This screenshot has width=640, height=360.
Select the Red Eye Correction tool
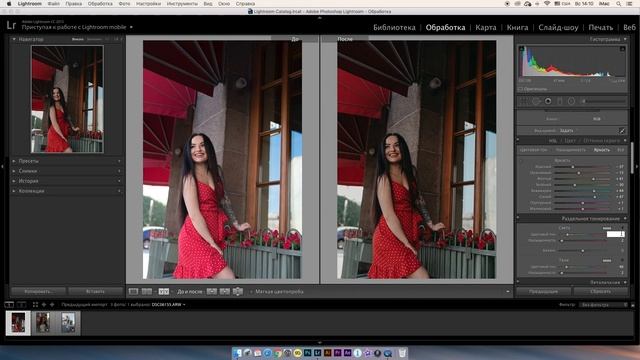[548, 101]
